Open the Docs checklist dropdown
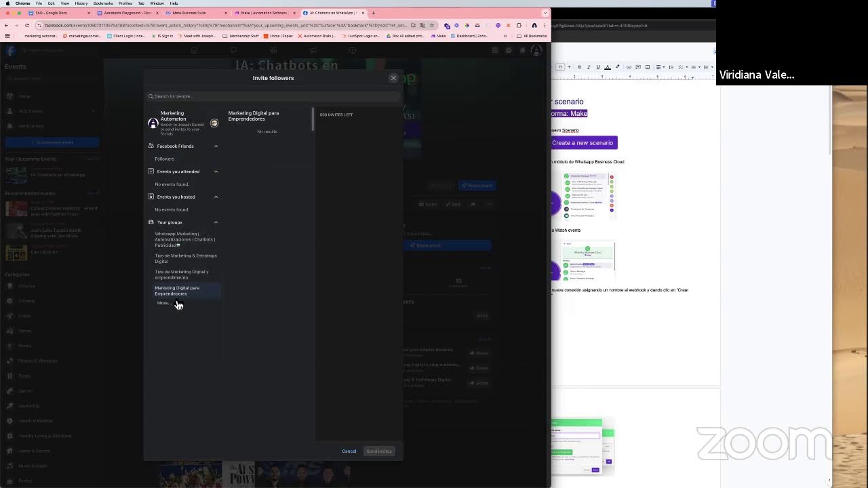 (684, 67)
